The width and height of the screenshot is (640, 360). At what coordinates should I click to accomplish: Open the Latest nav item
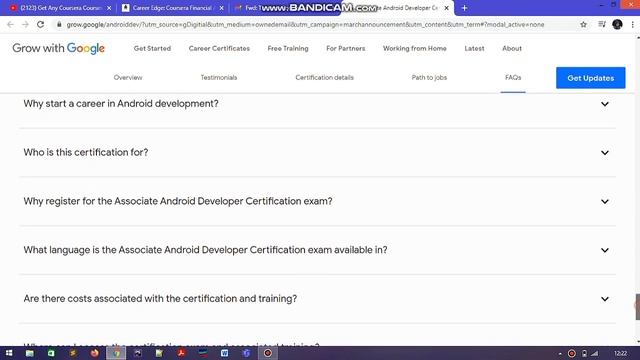pos(474,48)
